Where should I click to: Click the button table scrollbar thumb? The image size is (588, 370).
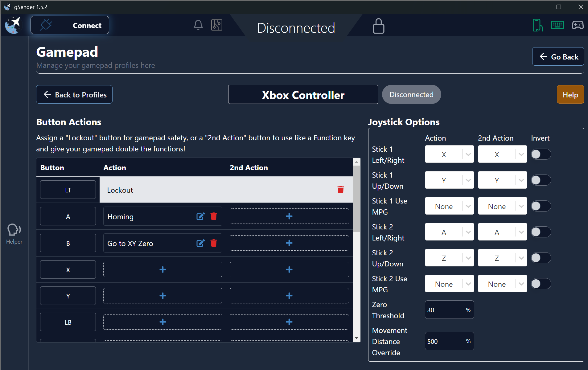[356, 199]
